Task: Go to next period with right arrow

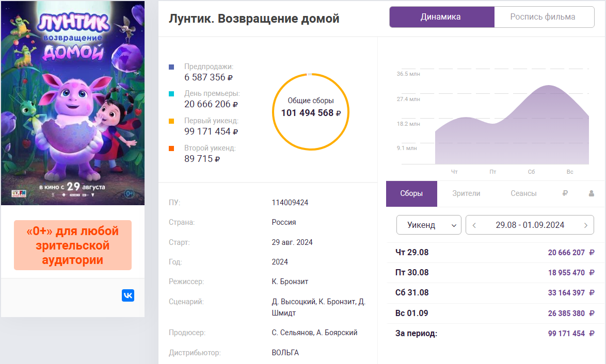Action: point(585,225)
